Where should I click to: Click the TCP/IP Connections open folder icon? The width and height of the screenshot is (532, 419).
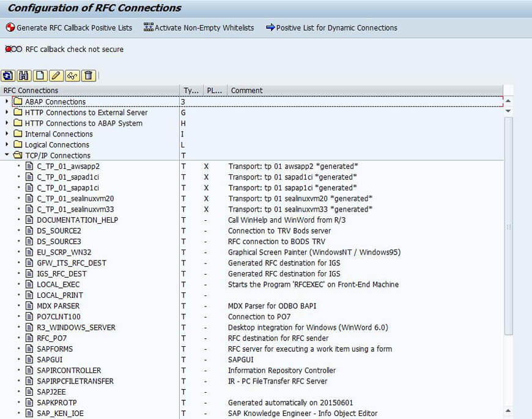click(17, 155)
